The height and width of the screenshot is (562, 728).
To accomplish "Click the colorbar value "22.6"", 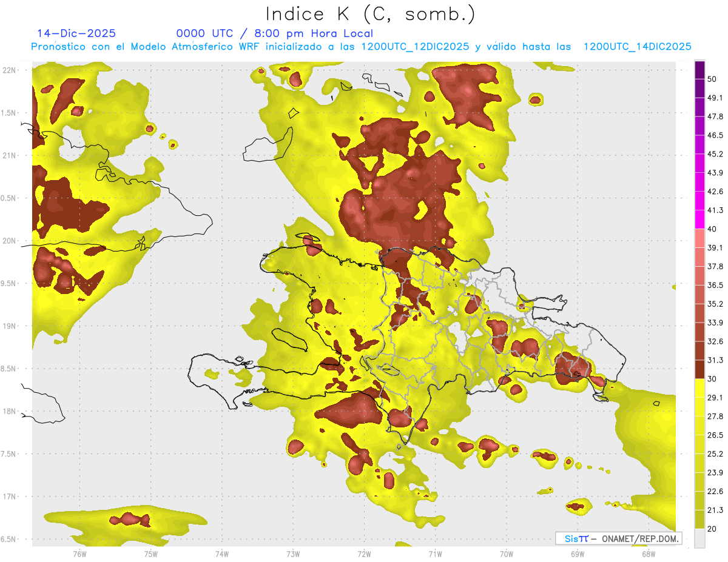I will point(715,492).
